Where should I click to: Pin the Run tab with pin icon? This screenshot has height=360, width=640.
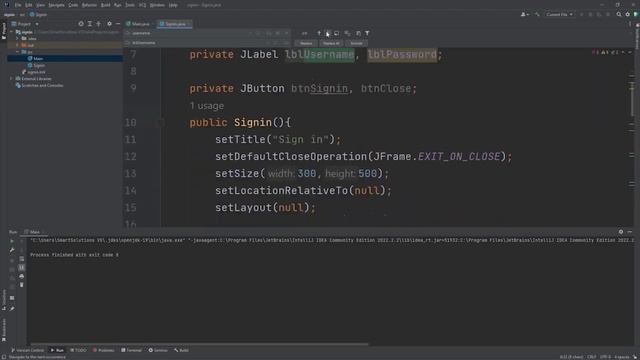click(x=12, y=309)
